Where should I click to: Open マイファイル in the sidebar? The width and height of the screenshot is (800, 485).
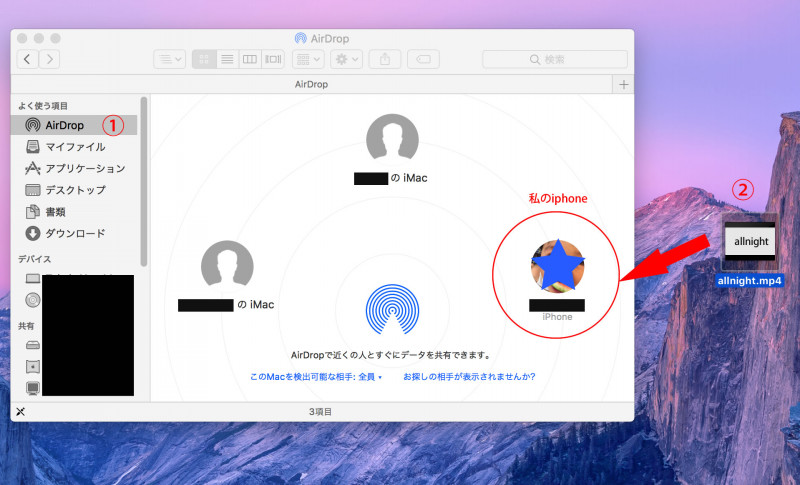point(75,147)
